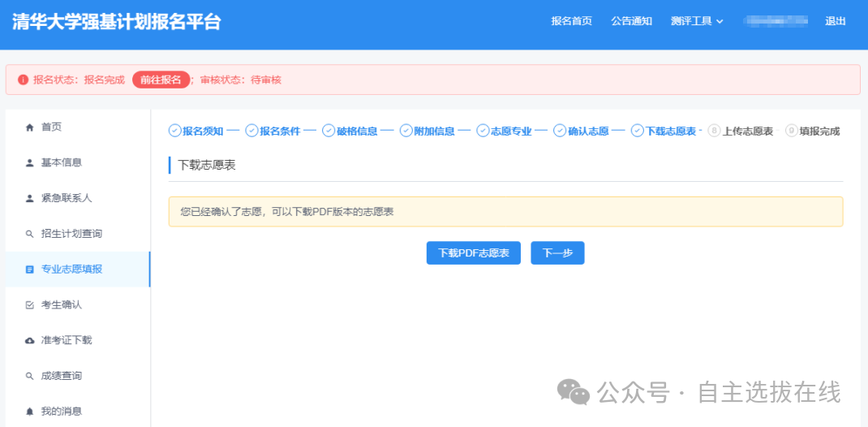Click 退出 to log out
Screen dimensions: 868x427
(836, 21)
